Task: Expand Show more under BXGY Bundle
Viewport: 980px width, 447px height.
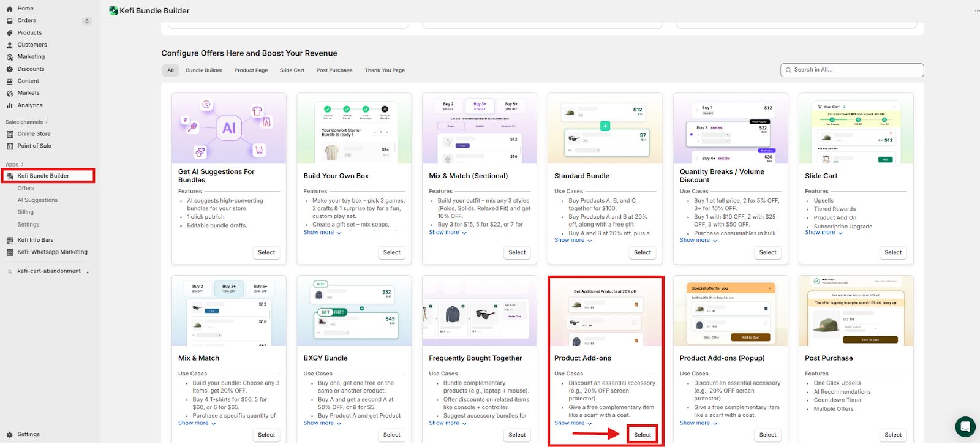Action: point(322,423)
